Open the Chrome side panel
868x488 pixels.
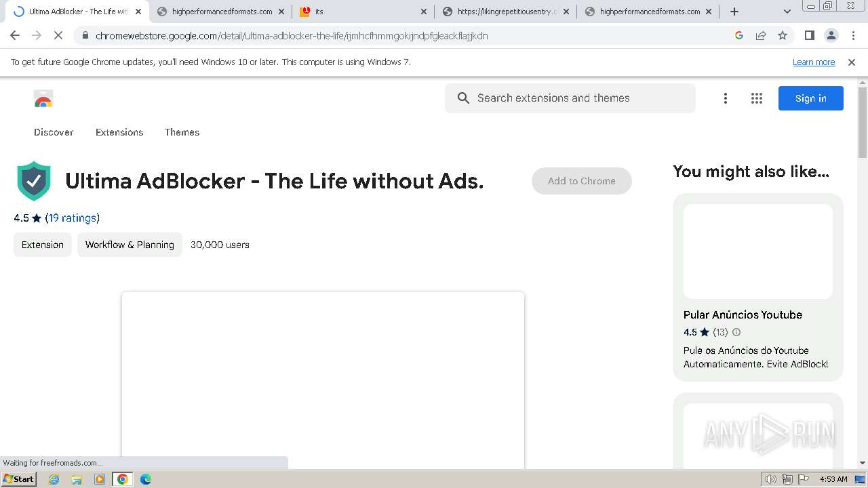point(809,35)
